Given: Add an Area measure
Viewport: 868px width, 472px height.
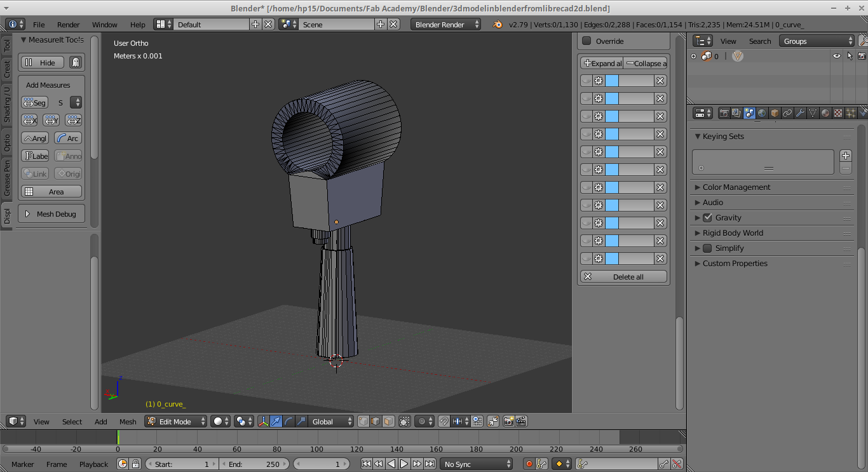Looking at the screenshot, I should 51,191.
